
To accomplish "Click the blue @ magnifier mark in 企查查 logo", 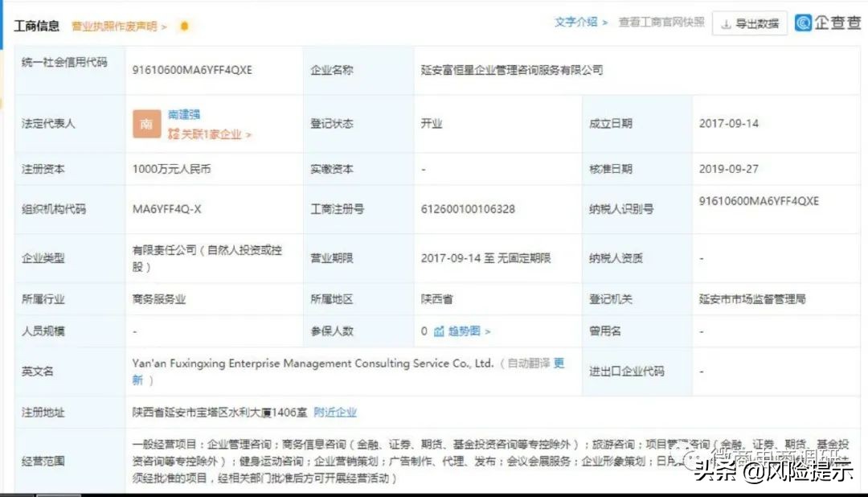I will point(803,23).
